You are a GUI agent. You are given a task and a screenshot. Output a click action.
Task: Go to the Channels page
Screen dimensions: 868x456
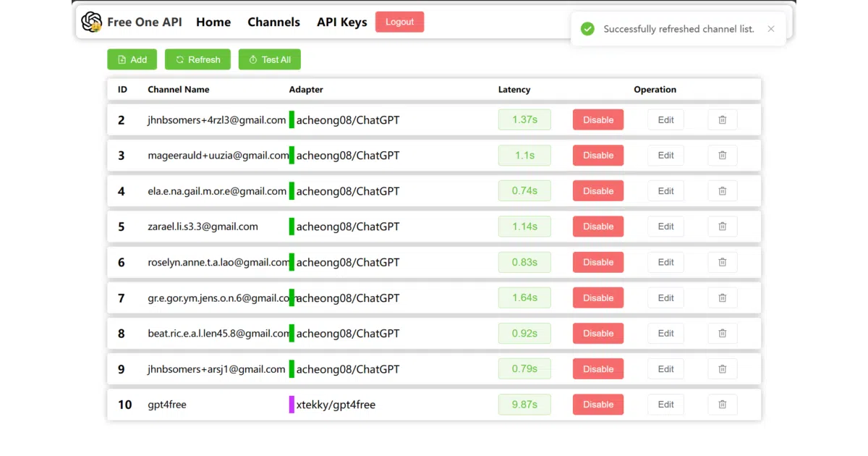pos(273,22)
